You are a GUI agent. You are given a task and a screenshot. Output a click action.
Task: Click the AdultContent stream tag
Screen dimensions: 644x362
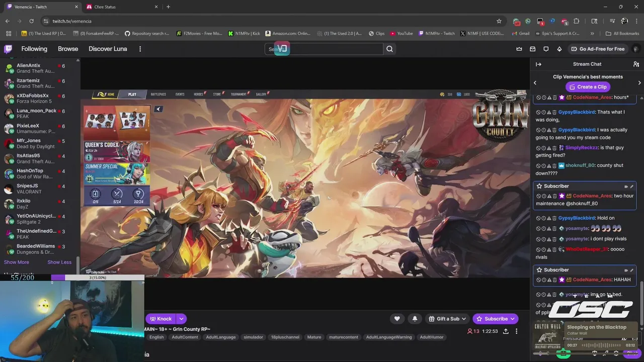point(185,337)
